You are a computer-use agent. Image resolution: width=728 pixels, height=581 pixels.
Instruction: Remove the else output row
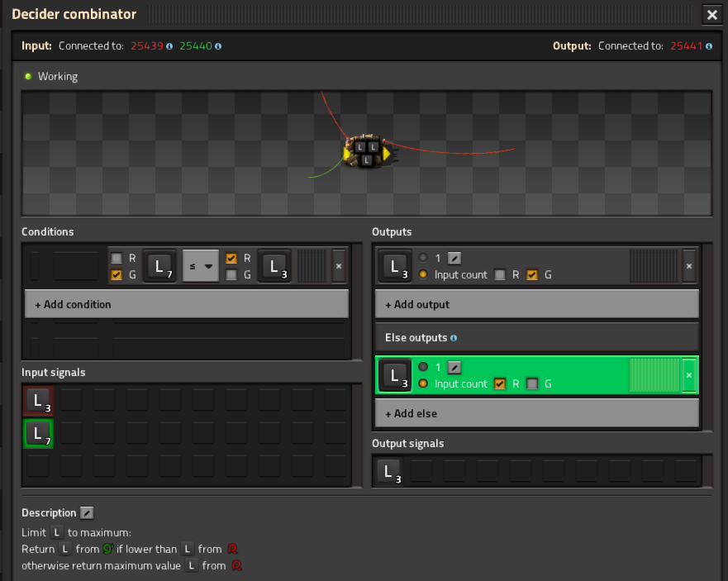[x=689, y=375]
